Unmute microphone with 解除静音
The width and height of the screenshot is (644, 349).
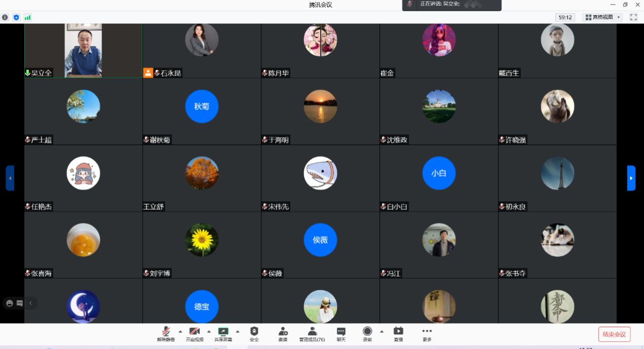click(x=166, y=334)
